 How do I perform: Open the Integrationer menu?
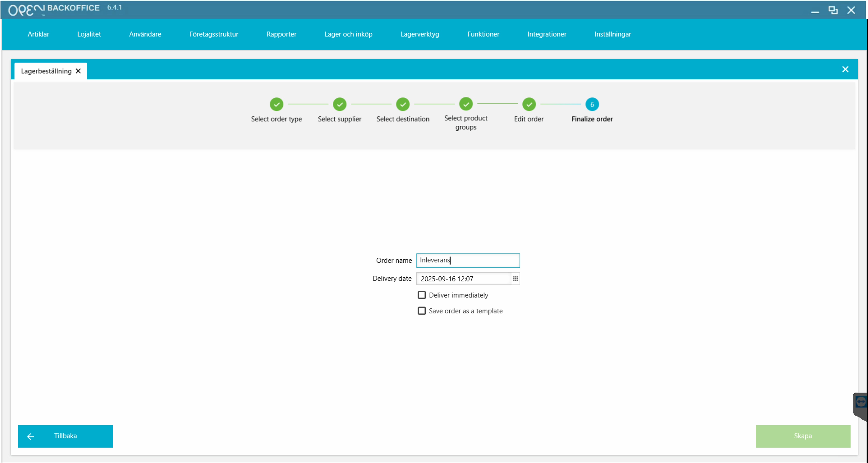(x=547, y=34)
